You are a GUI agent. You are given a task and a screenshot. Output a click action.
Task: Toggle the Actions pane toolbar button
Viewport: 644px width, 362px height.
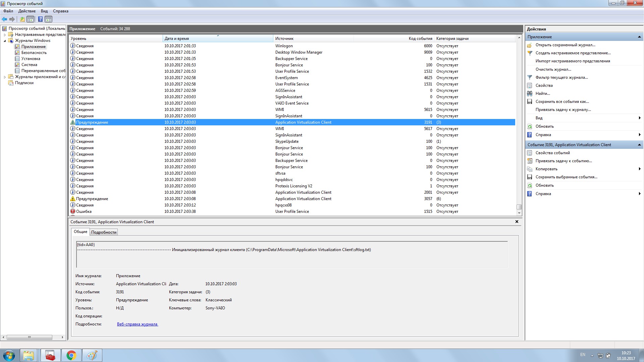pos(49,19)
